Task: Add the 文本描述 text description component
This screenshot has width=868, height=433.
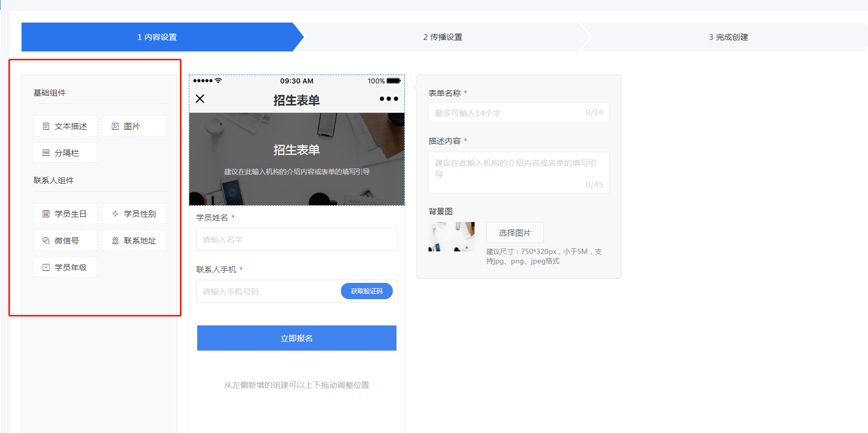Action: coord(65,126)
